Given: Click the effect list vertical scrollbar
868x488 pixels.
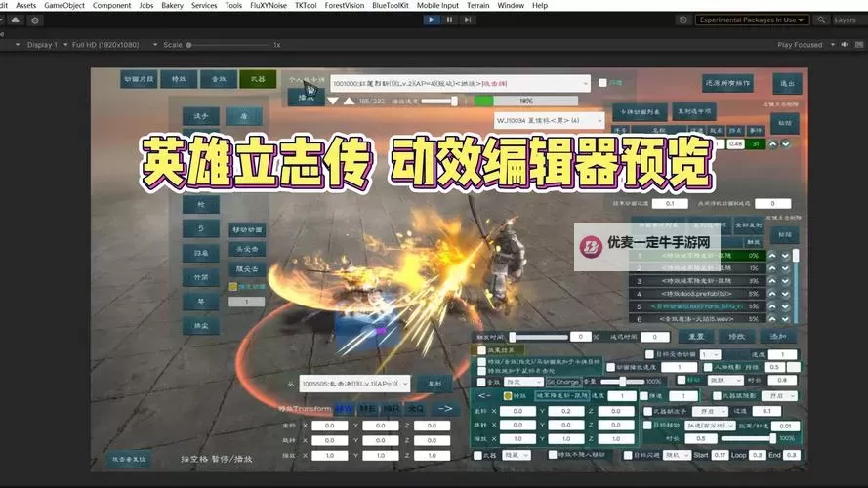Looking at the screenshot, I should point(796,286).
